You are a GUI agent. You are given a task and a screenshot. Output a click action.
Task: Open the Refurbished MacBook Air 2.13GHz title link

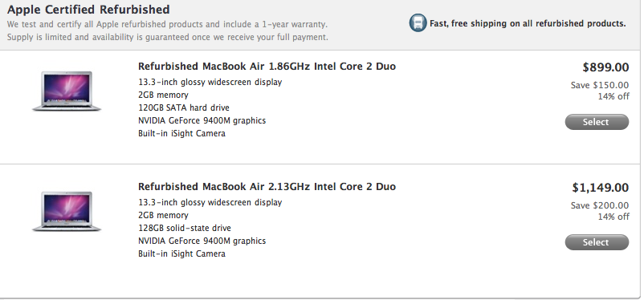(267, 187)
